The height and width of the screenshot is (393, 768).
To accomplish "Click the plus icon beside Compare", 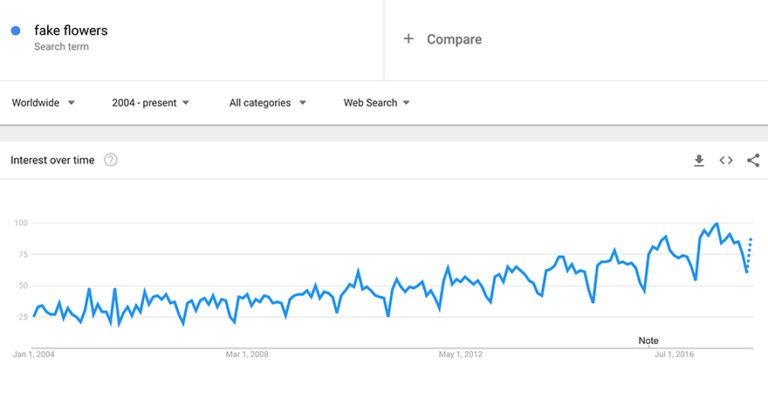I will (x=408, y=39).
